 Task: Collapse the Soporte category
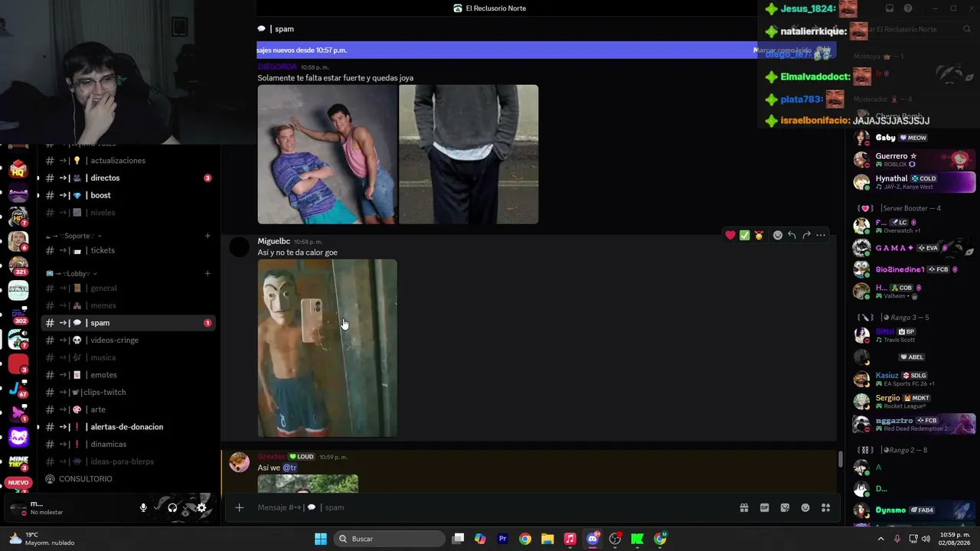point(74,236)
